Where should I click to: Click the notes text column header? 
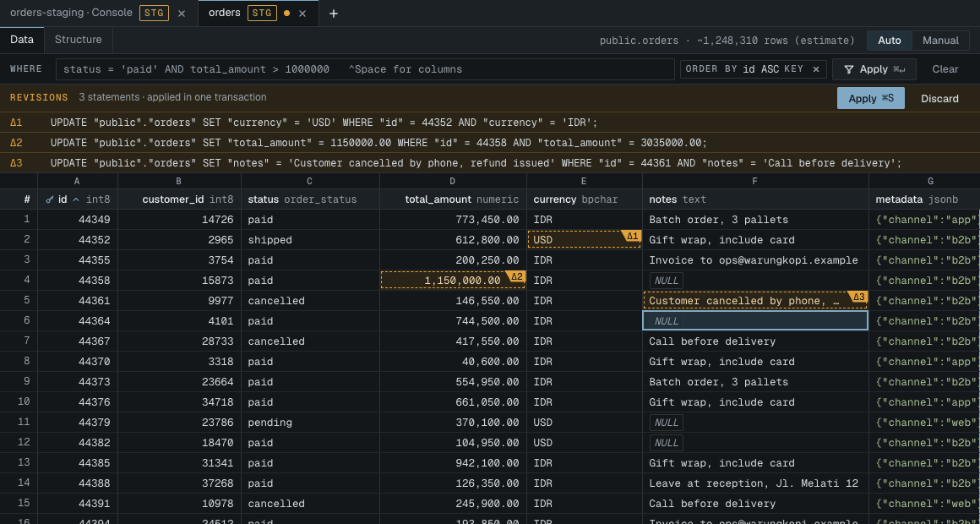tap(755, 199)
